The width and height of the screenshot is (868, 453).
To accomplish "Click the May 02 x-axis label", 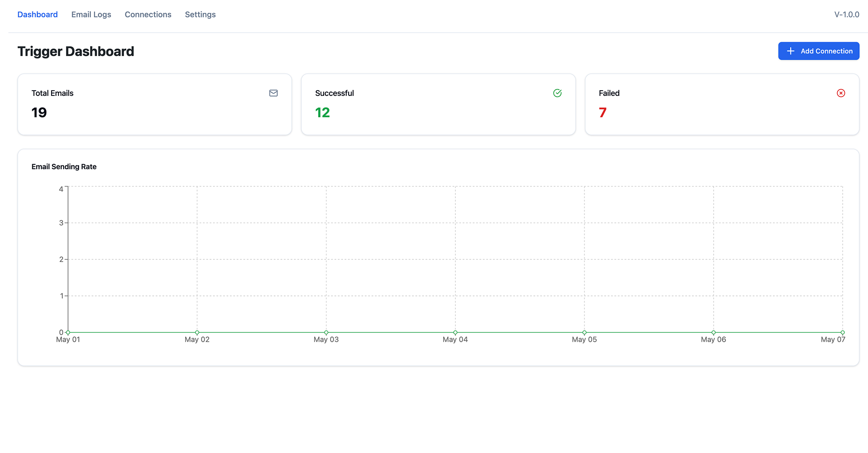I will point(197,340).
